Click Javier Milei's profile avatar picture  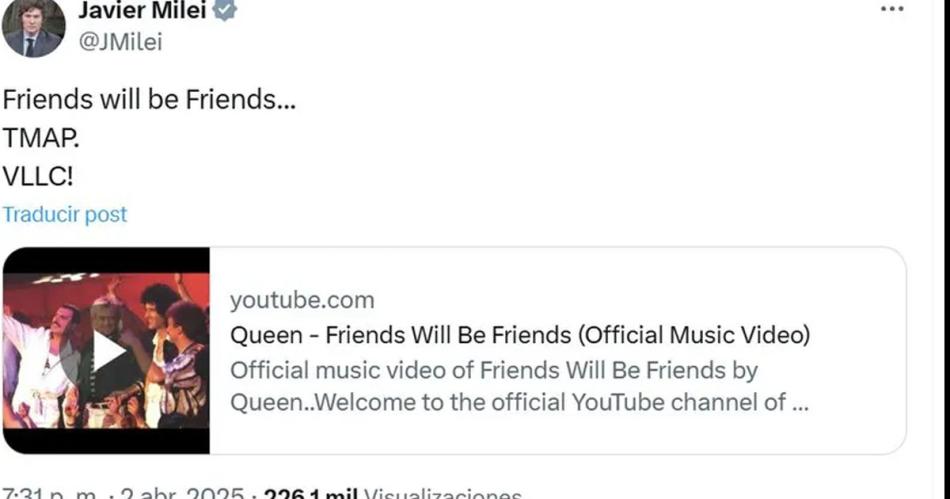pyautogui.click(x=33, y=27)
